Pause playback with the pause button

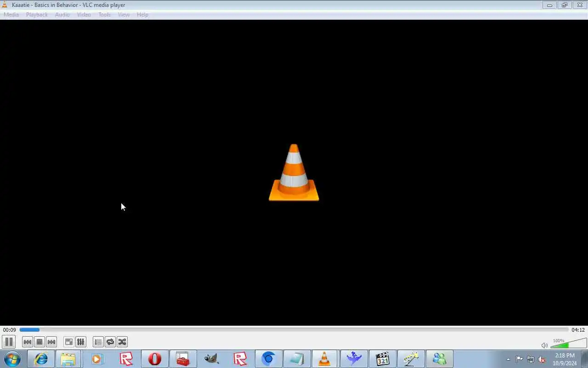pos(9,342)
